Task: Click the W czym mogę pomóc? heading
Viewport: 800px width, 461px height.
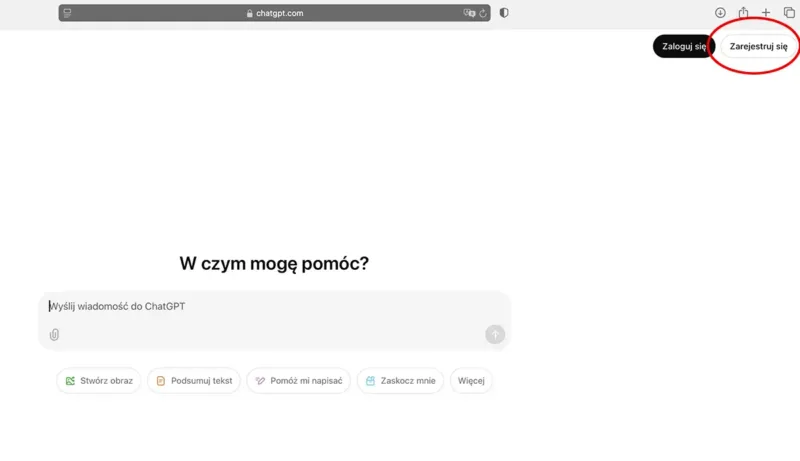Action: click(x=274, y=264)
